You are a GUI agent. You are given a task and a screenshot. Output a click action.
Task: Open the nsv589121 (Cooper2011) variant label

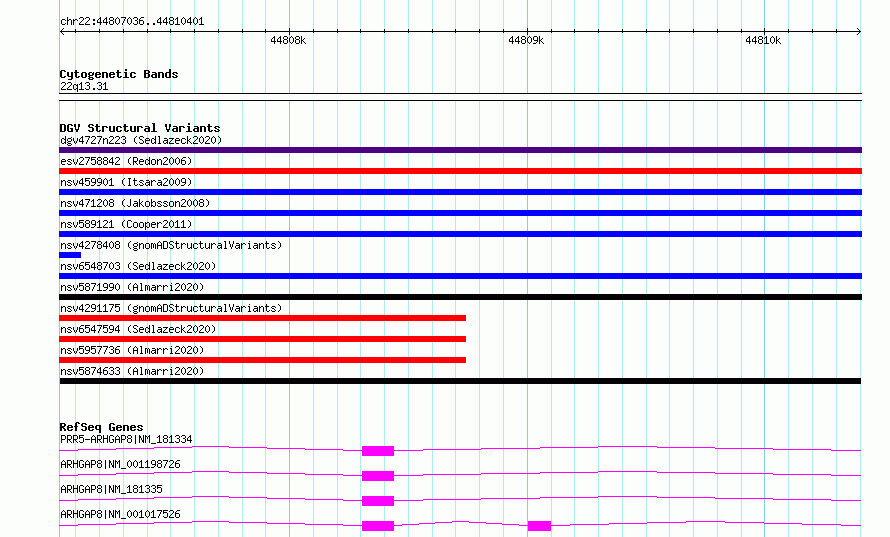126,224
